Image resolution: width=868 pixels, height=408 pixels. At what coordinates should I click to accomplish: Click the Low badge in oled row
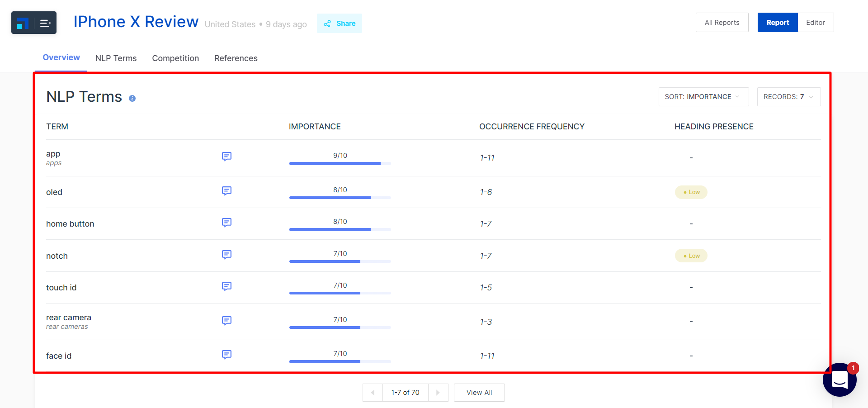tap(691, 192)
